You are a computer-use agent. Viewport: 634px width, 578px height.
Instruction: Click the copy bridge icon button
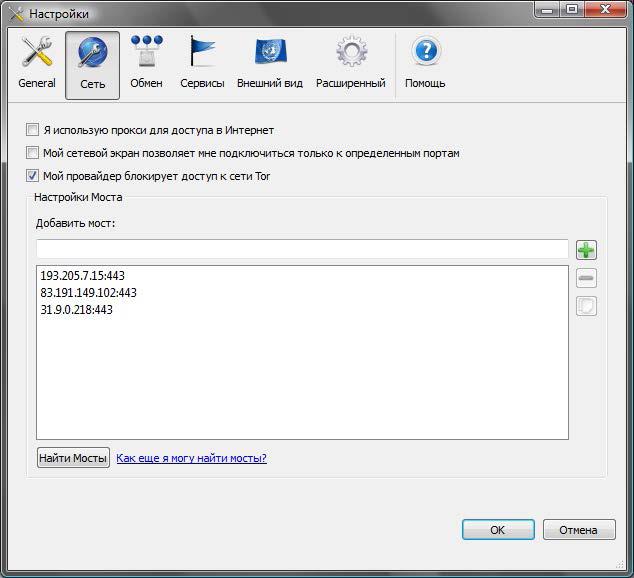[587, 306]
